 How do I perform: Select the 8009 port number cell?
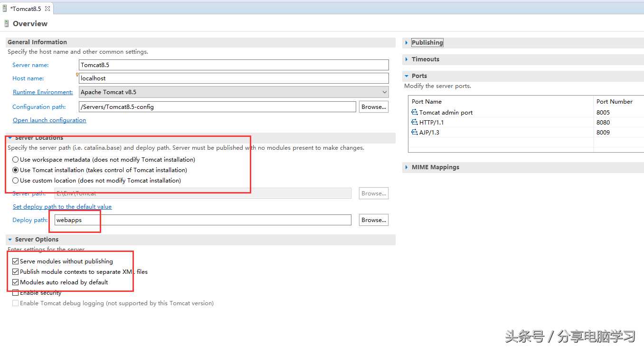(x=603, y=133)
